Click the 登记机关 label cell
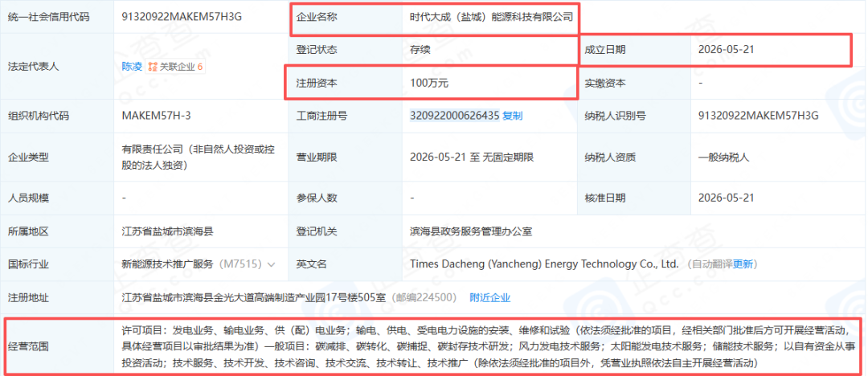 [346, 231]
